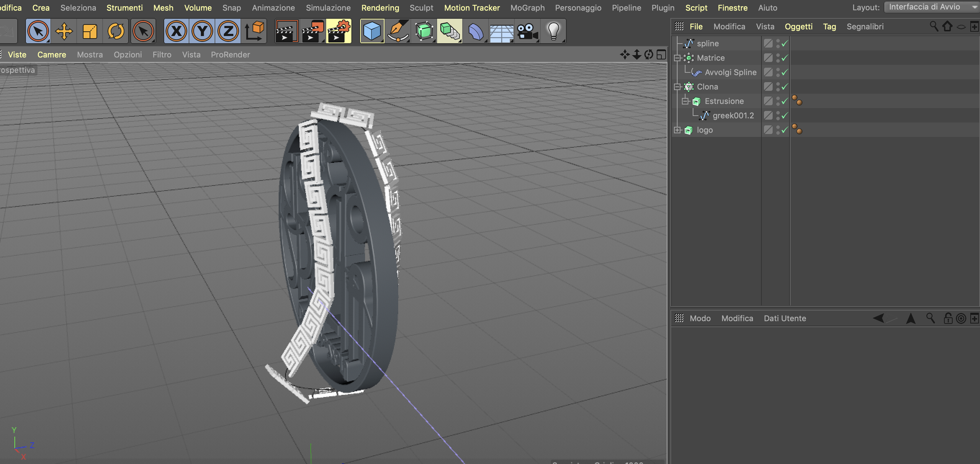Click Dati Utente in attributes panel
The height and width of the screenshot is (464, 980).
[785, 318]
